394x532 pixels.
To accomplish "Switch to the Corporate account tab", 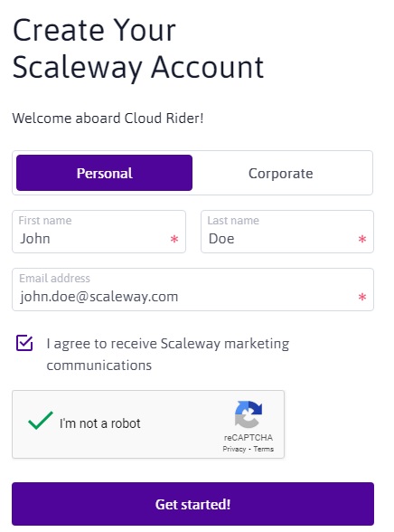I will 280,173.
